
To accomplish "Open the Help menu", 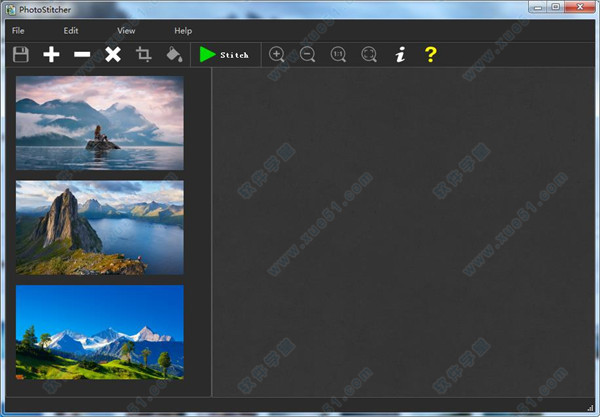I will click(183, 31).
